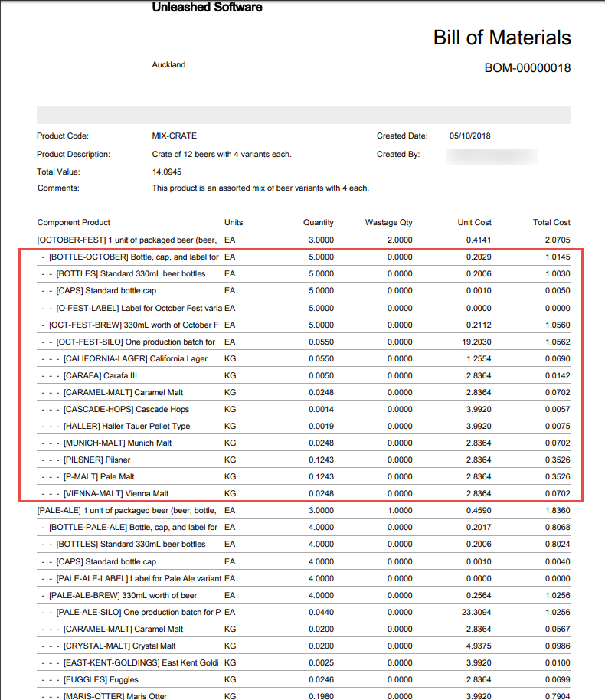
Task: Click the 'Product Code:' label
Action: point(63,136)
